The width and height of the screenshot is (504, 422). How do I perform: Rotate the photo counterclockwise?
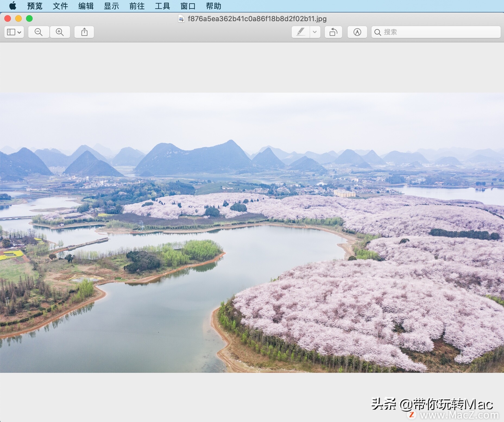(333, 32)
